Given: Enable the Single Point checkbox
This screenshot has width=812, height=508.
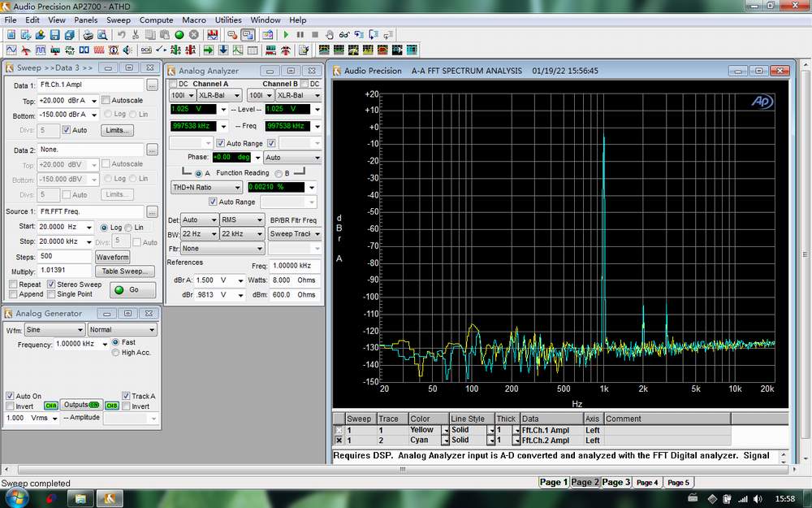Looking at the screenshot, I should click(50, 294).
